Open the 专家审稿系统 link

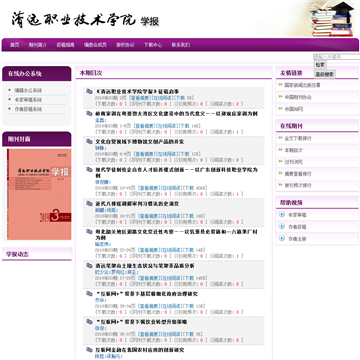(28, 100)
